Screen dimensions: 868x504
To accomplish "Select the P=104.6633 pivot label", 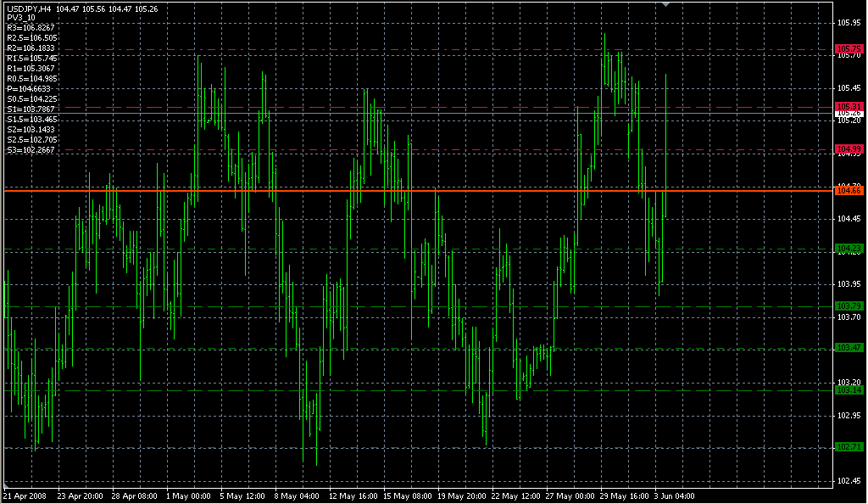I will (x=29, y=89).
